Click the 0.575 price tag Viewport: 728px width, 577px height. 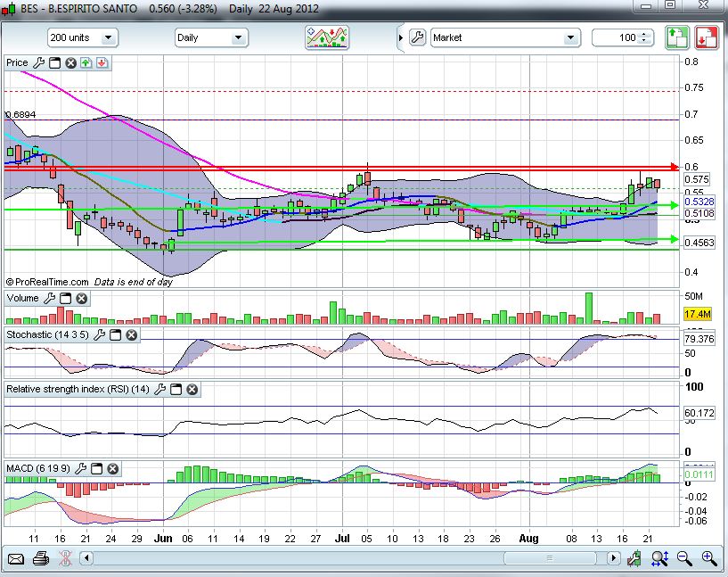coord(697,179)
